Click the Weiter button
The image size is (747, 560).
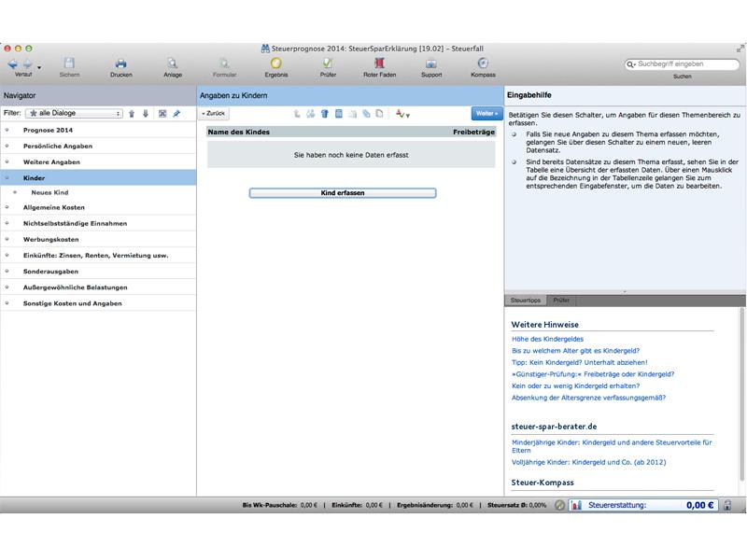point(486,113)
